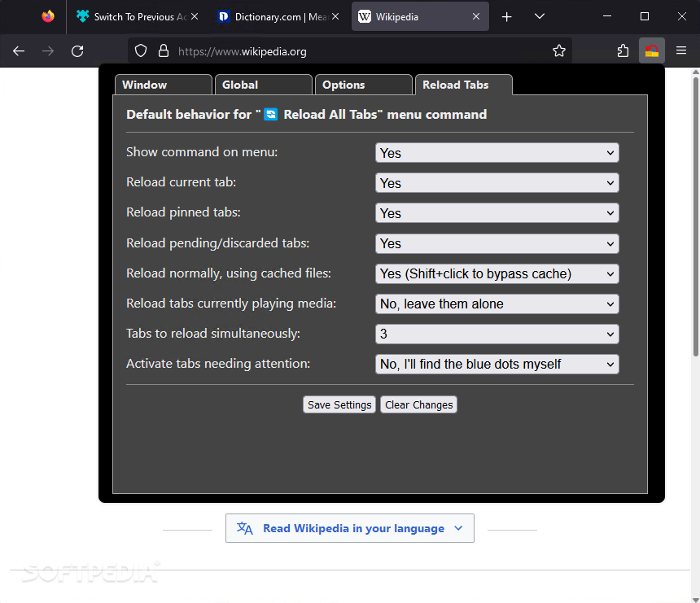Click the forward navigation arrow
The width and height of the screenshot is (700, 603).
[x=48, y=51]
